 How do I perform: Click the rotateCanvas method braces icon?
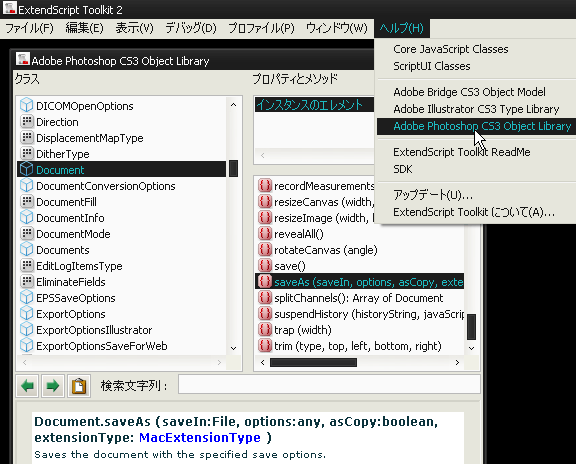click(264, 249)
